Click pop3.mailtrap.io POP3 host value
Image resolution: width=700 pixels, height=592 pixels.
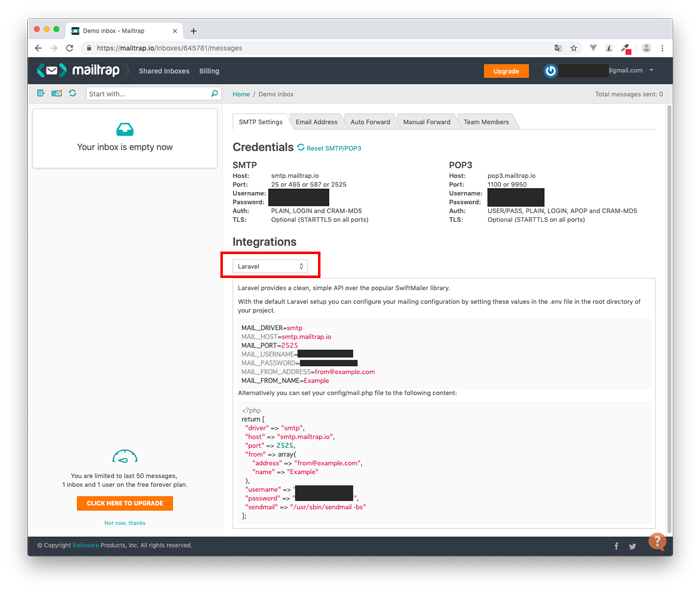click(511, 175)
